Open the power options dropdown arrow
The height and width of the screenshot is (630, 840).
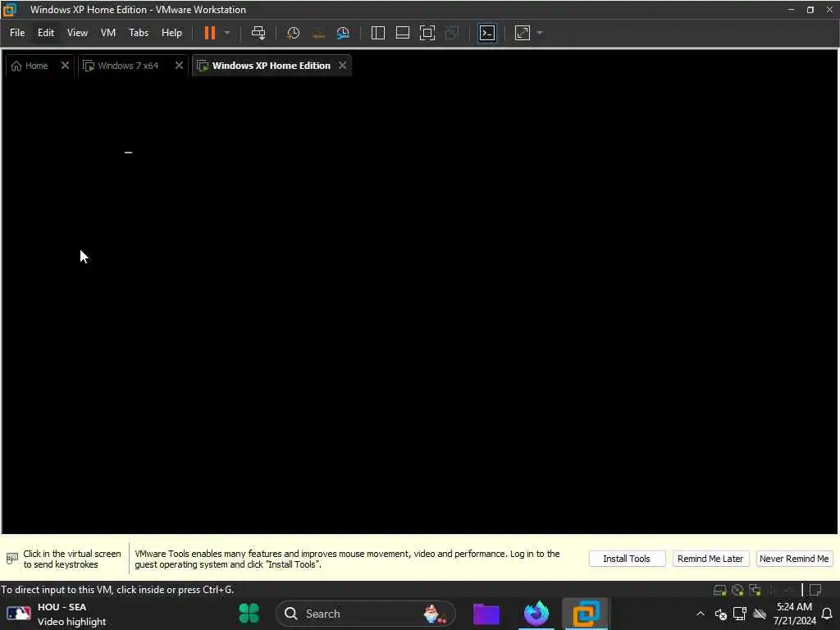[x=227, y=33]
